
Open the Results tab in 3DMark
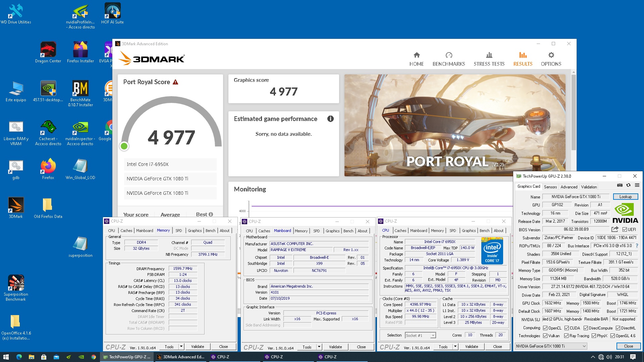click(523, 59)
